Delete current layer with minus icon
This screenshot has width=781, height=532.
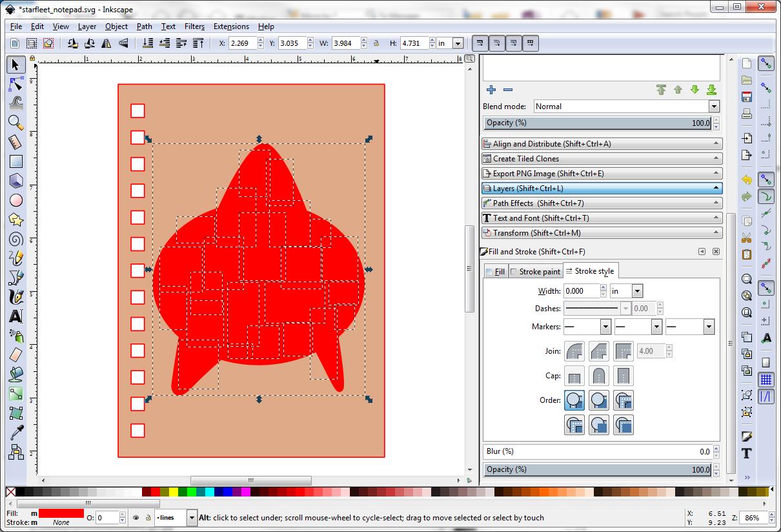508,90
